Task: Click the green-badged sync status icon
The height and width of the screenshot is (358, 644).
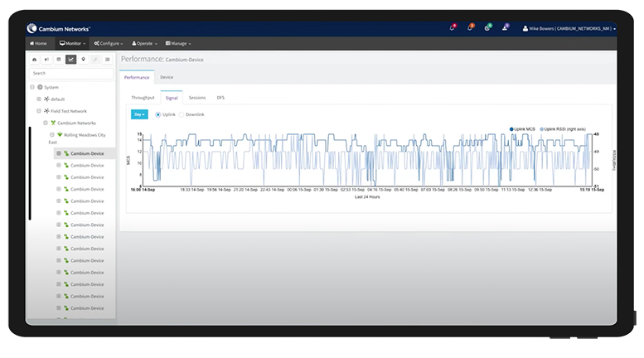Action: (487, 28)
